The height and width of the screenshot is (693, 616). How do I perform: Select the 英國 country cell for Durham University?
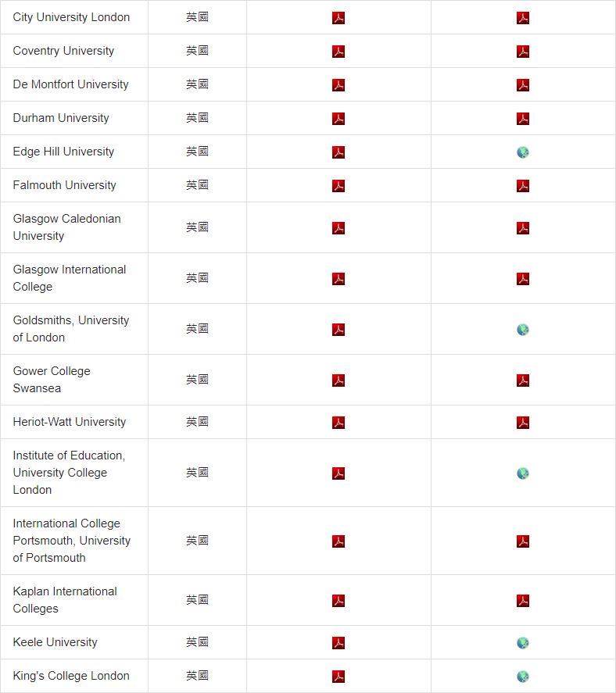point(197,118)
